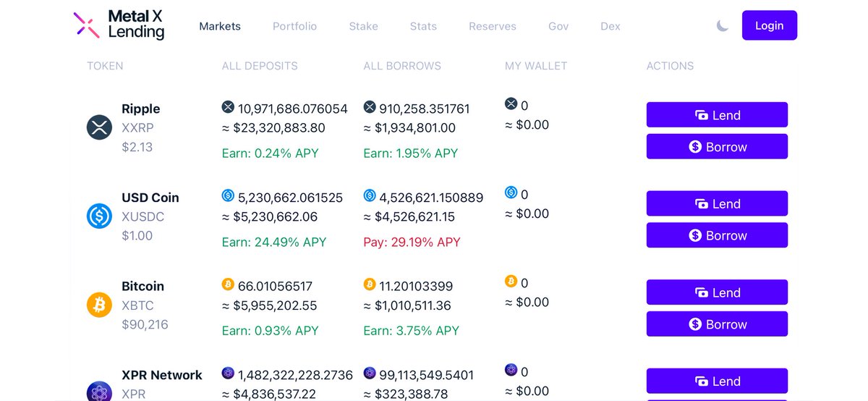Click Lend in the Bitcoin row
The image size is (868, 401).
tap(717, 292)
